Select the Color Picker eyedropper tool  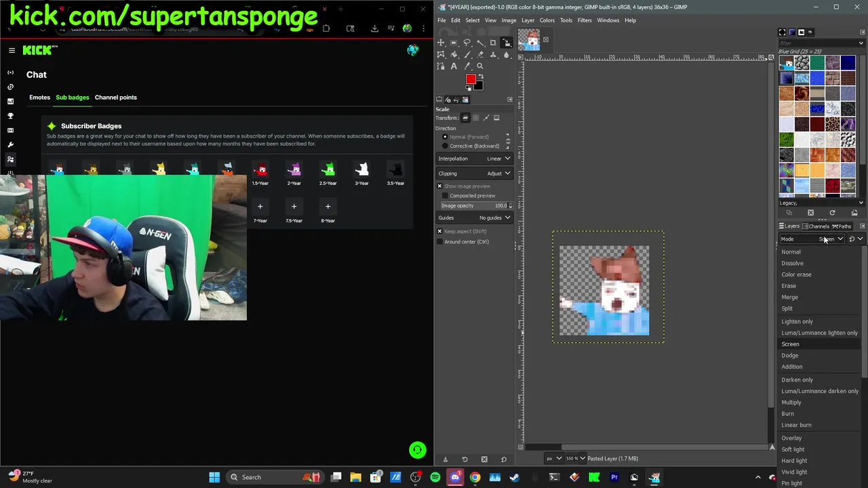pyautogui.click(x=467, y=66)
